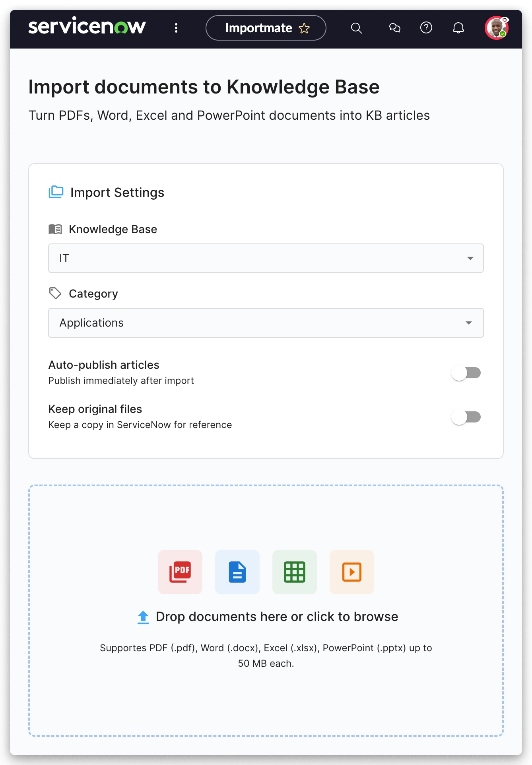Click the Import documents to Knowledge Base heading
This screenshot has height=765, width=532.
(x=204, y=87)
